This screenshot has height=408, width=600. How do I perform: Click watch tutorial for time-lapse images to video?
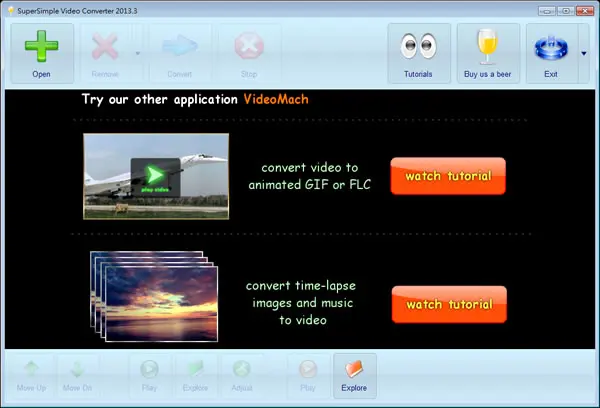(449, 304)
